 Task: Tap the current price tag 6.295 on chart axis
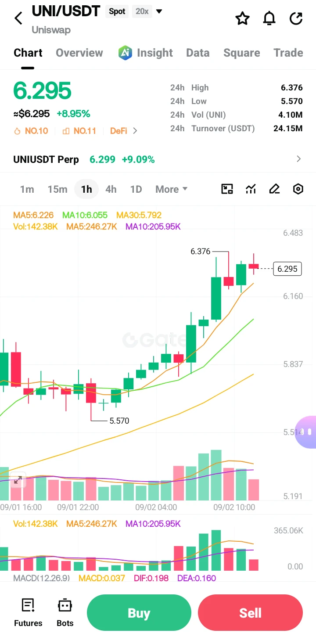click(x=287, y=269)
